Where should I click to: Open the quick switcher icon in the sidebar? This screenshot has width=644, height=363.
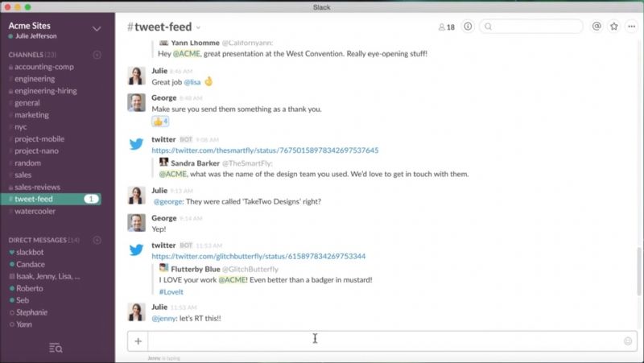pos(56,349)
